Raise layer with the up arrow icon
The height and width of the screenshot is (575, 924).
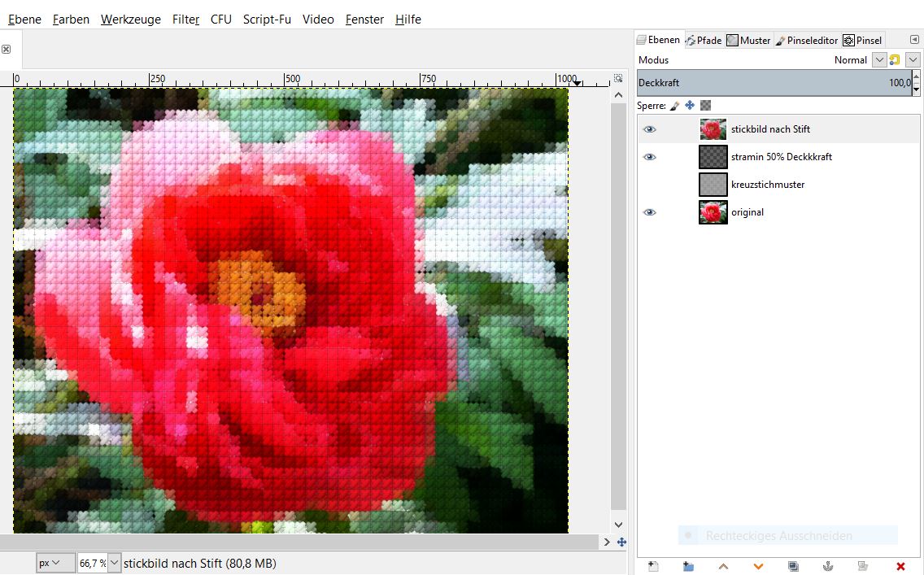pyautogui.click(x=723, y=566)
